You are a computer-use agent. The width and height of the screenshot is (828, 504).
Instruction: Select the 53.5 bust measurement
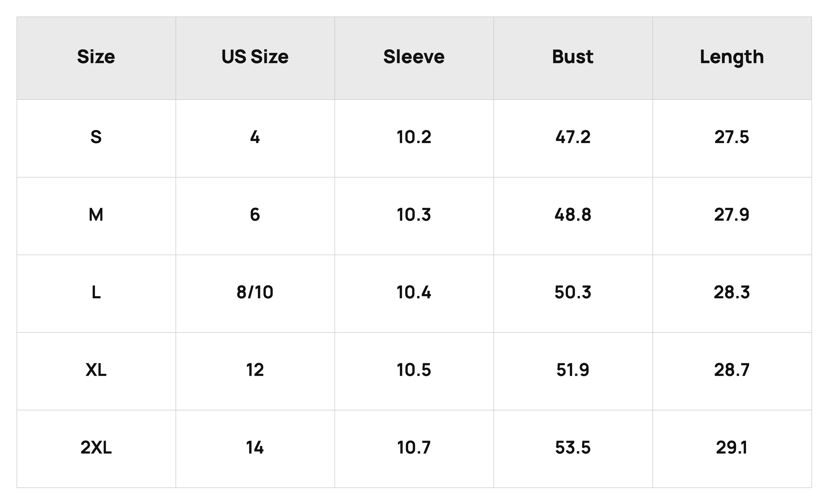coord(573,449)
